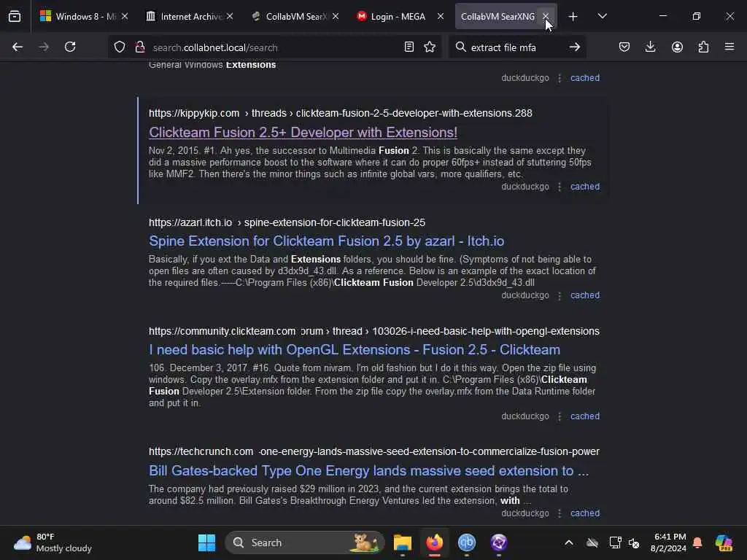
Task: Submit search with arrow button
Action: (x=575, y=47)
